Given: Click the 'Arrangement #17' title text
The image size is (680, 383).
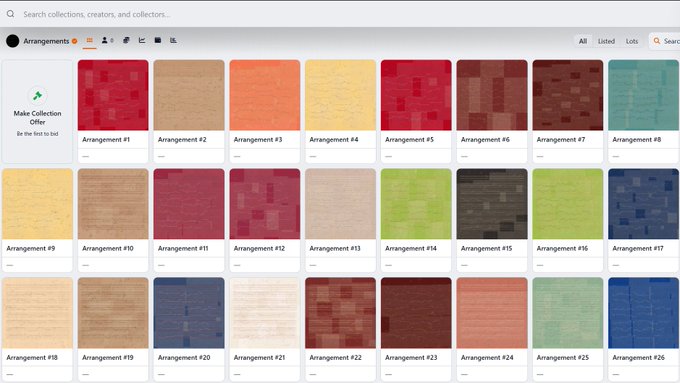Looking at the screenshot, I should (638, 249).
